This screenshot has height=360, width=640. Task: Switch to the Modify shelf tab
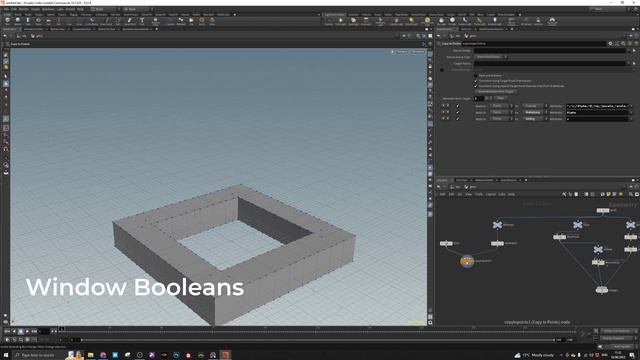(x=18, y=14)
